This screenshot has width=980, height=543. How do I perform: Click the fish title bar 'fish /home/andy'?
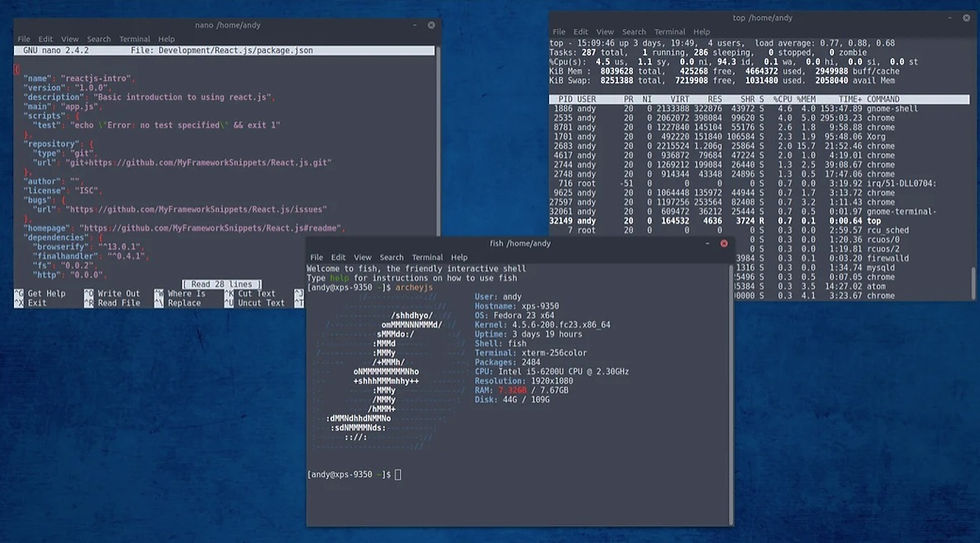pos(520,243)
